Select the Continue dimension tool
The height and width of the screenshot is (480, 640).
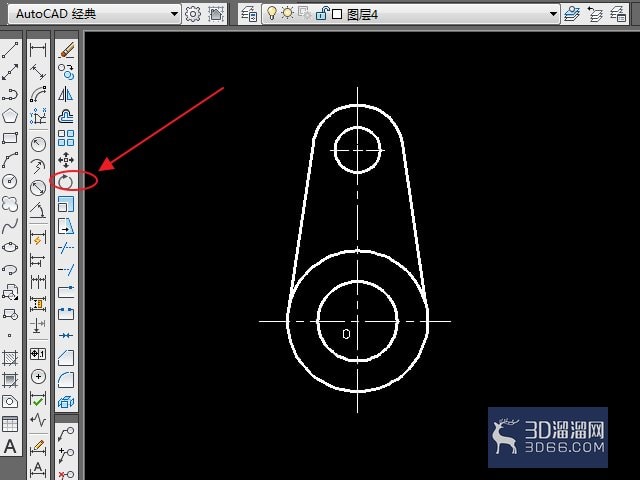pos(38,282)
